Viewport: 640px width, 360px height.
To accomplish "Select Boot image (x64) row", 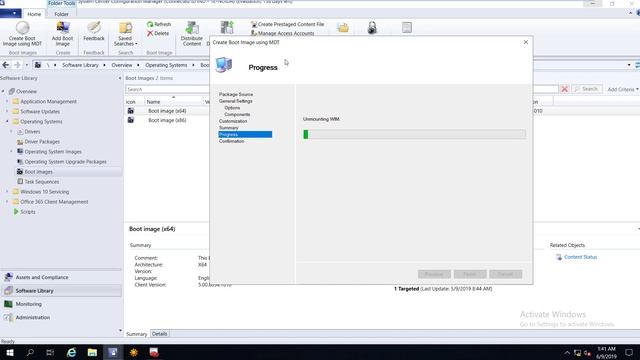I will pyautogui.click(x=167, y=111).
